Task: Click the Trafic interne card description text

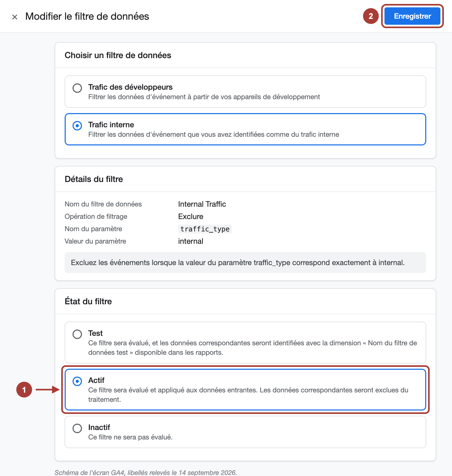Action: pos(214,134)
